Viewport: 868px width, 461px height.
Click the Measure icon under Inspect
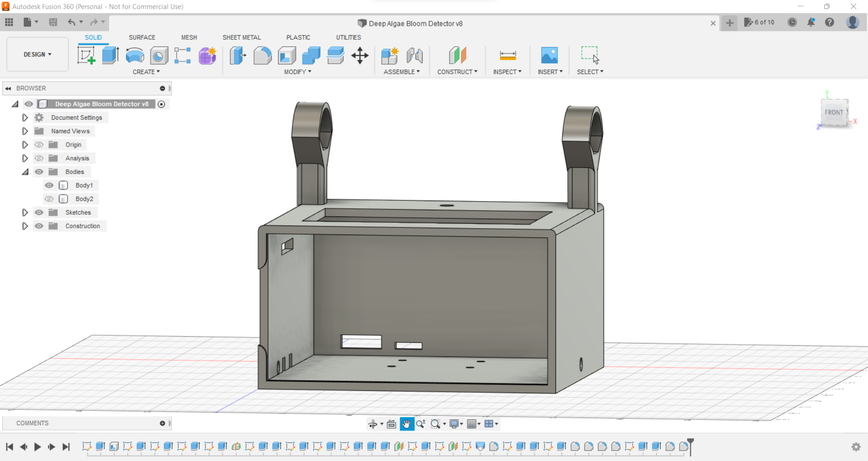[x=508, y=56]
